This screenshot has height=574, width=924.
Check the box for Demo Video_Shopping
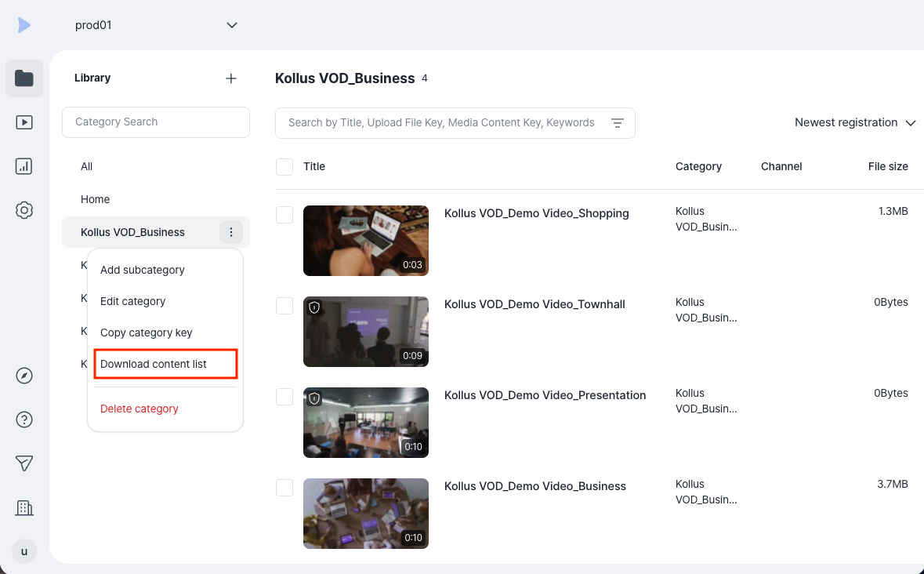pyautogui.click(x=284, y=215)
